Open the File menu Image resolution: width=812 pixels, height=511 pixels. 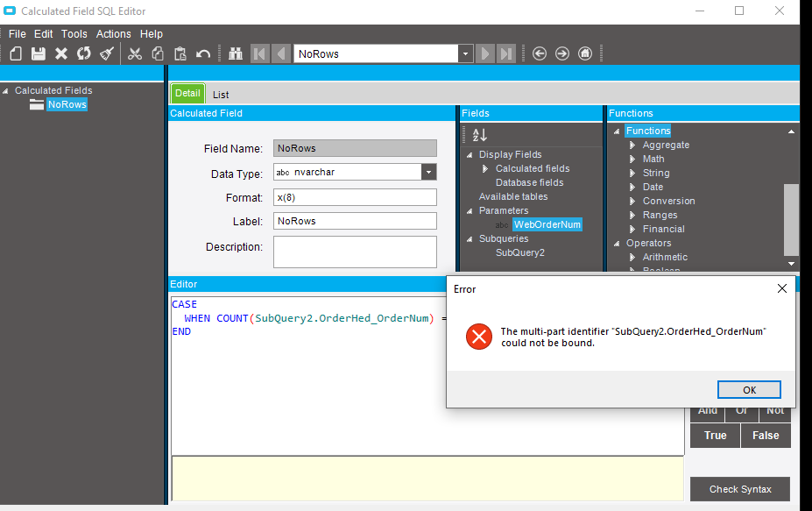pyautogui.click(x=18, y=33)
